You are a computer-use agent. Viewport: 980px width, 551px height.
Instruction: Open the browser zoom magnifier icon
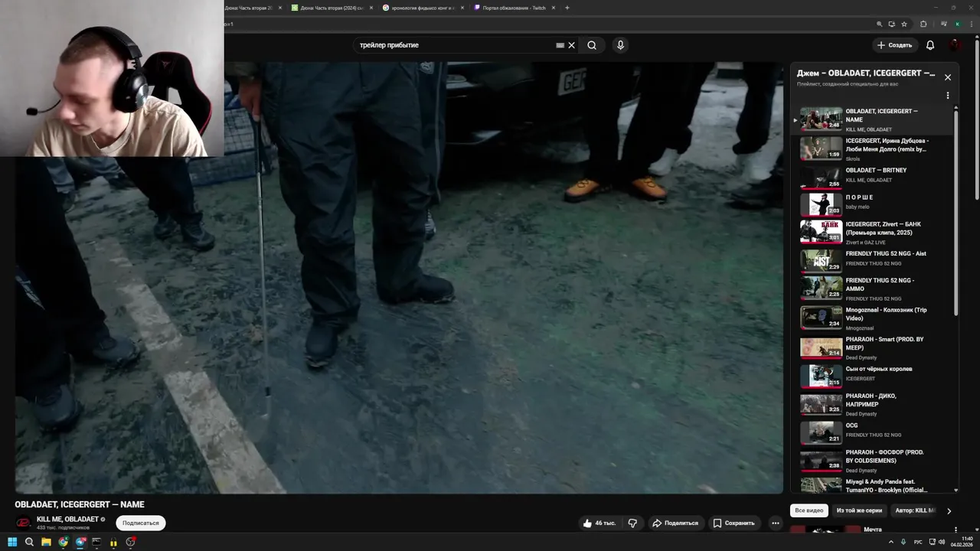[x=880, y=24]
